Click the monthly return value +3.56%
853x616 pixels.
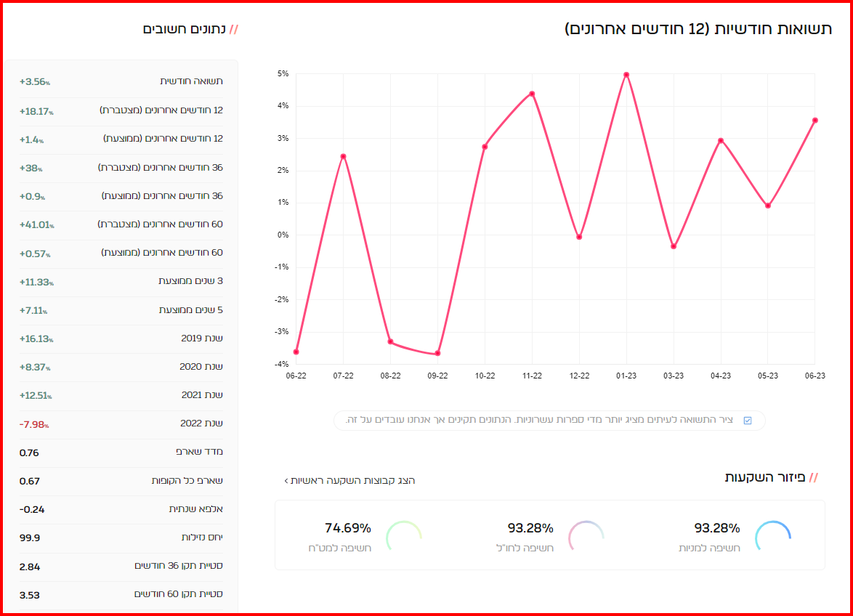(x=35, y=82)
